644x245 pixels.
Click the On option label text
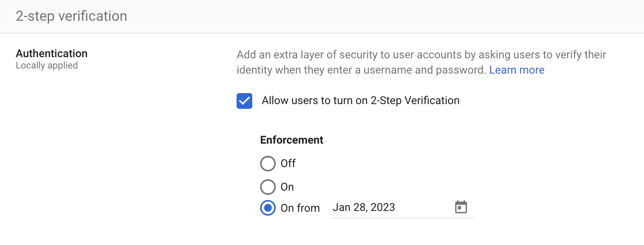pos(287,187)
